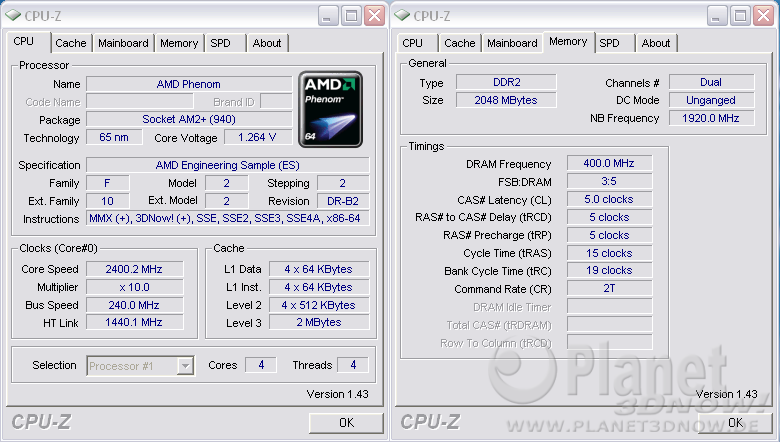Select Mainboard tab in right window
This screenshot has height=442, width=780.
(512, 43)
